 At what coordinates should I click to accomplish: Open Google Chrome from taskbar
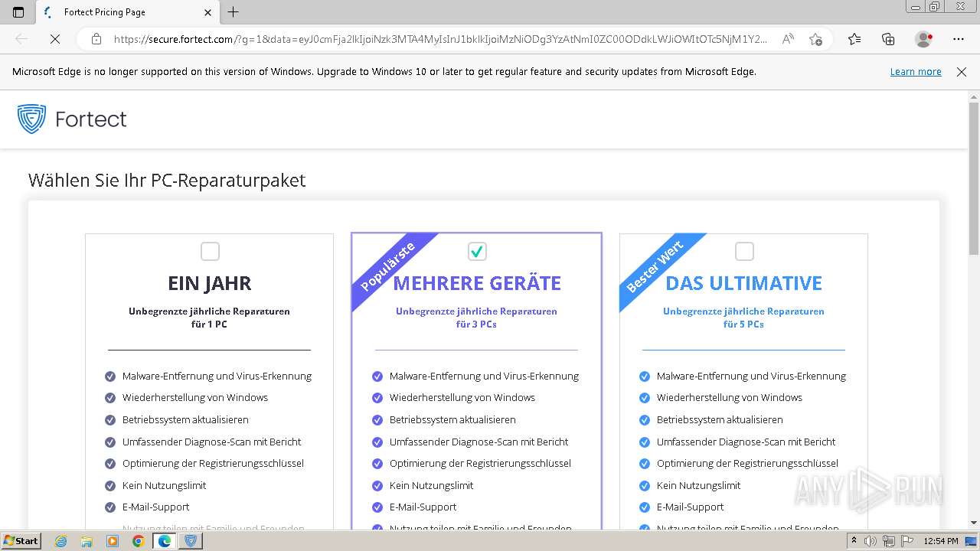[x=138, y=541]
